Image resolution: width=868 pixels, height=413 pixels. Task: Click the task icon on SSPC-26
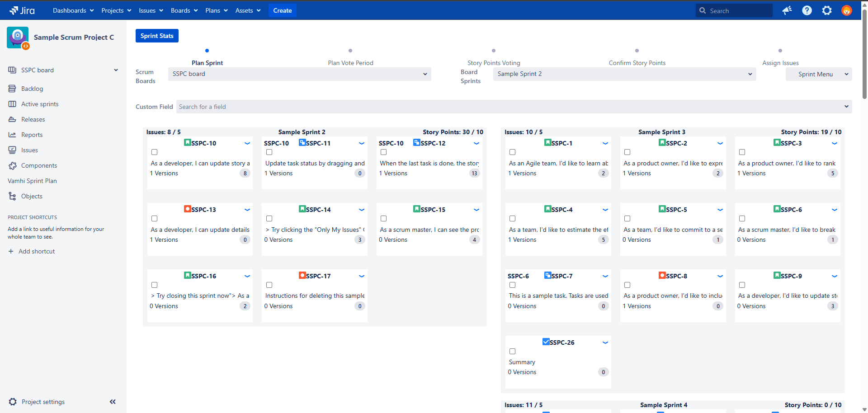point(546,342)
